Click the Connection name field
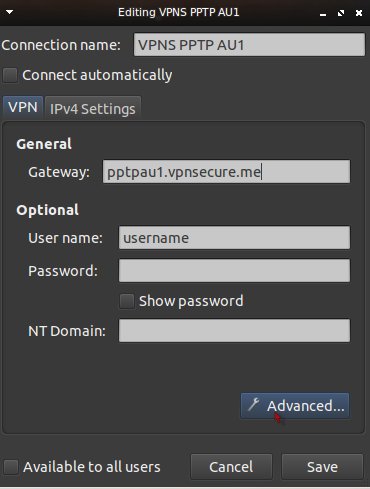The height and width of the screenshot is (489, 370). tap(249, 44)
